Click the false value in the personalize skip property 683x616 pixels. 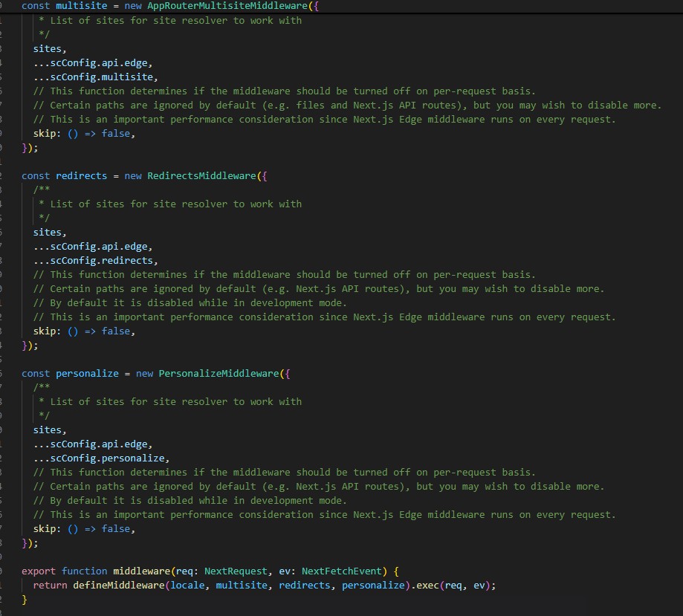click(115, 528)
